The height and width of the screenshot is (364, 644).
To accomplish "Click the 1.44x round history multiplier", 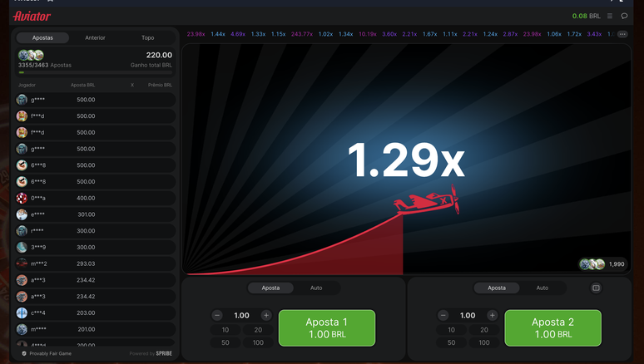I will [x=218, y=34].
